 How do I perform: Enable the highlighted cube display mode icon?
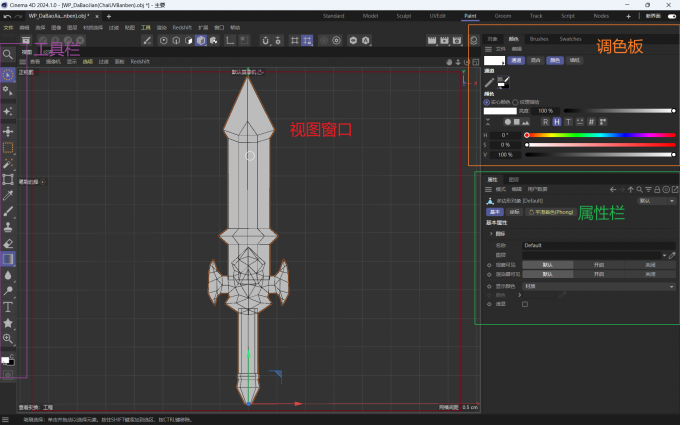(201, 40)
